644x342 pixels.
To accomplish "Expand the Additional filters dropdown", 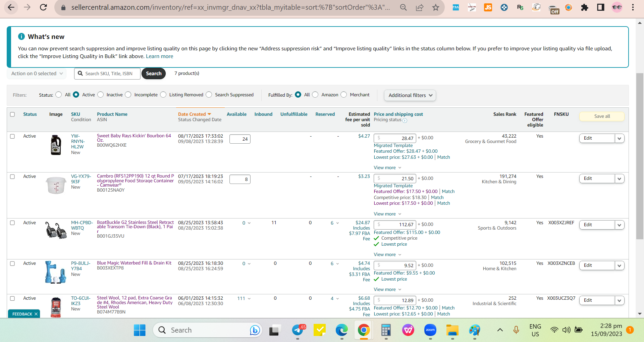I will tap(410, 95).
